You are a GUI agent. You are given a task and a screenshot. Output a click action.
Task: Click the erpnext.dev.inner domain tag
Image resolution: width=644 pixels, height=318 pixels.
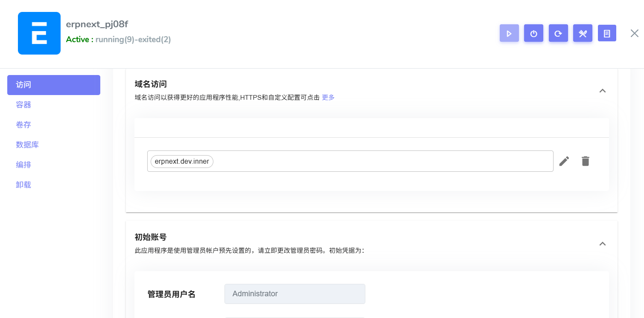(181, 161)
